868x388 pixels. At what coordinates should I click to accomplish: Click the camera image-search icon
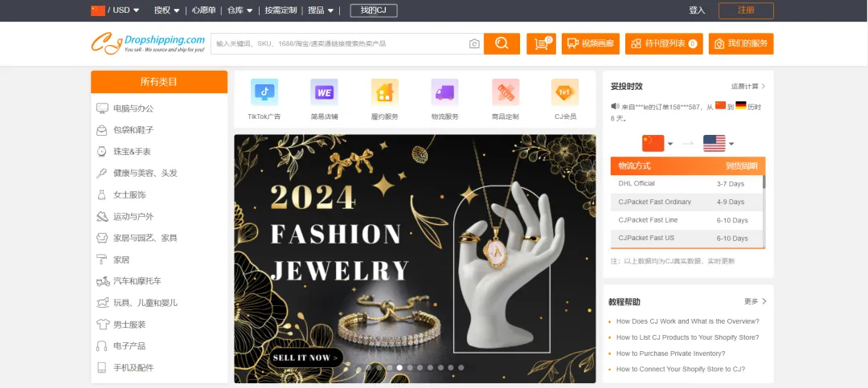pos(474,43)
